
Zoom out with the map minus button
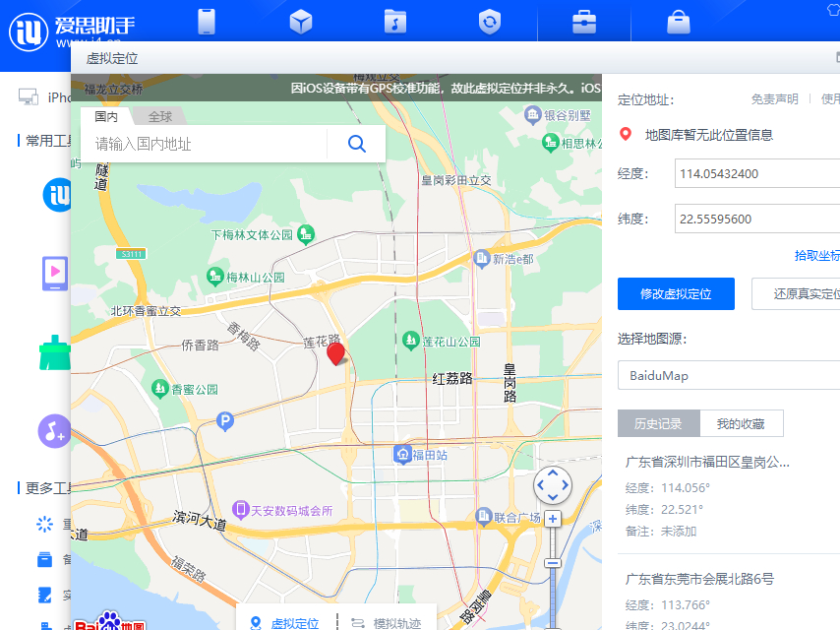click(x=553, y=563)
